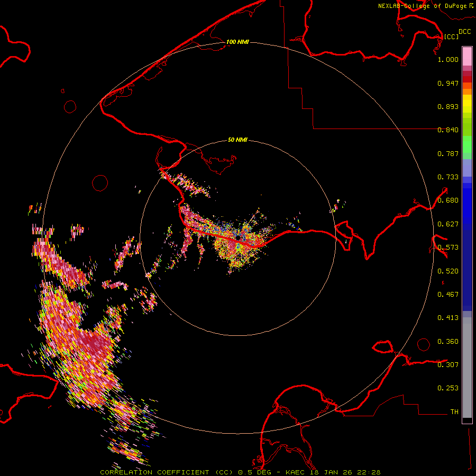Click the 100 NMI range ring label
Screen dimensions: 476x476
pos(237,42)
